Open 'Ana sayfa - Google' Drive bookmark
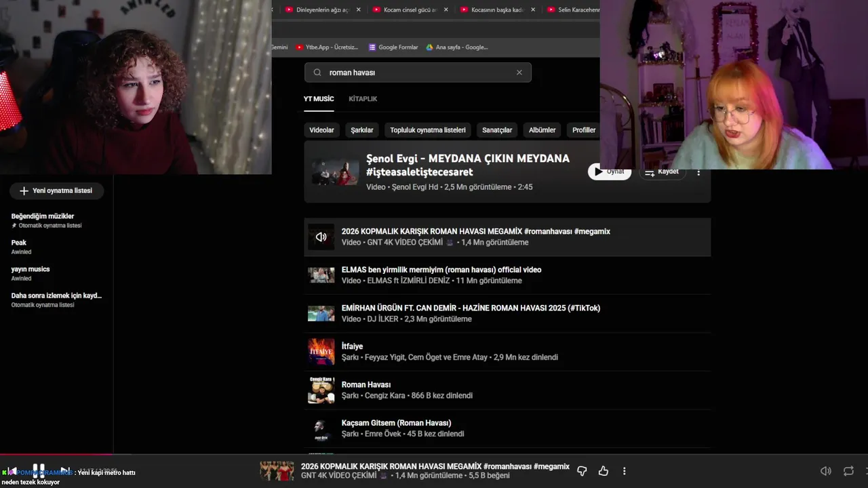Image resolution: width=868 pixels, height=488 pixels. (x=457, y=47)
